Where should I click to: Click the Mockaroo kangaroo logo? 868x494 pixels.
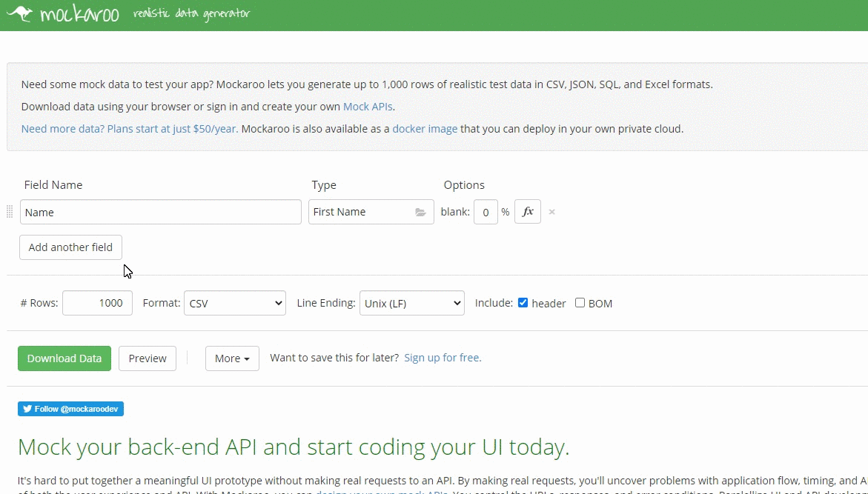coord(19,13)
